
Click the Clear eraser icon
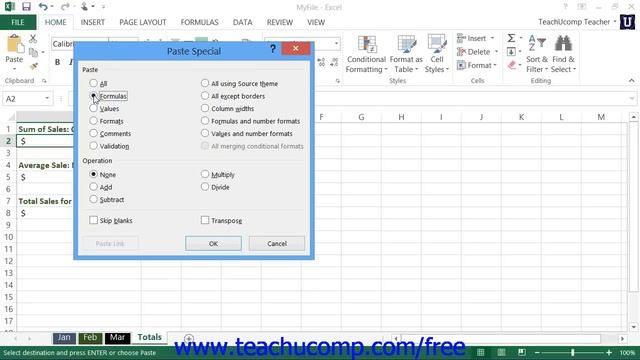coord(512,65)
